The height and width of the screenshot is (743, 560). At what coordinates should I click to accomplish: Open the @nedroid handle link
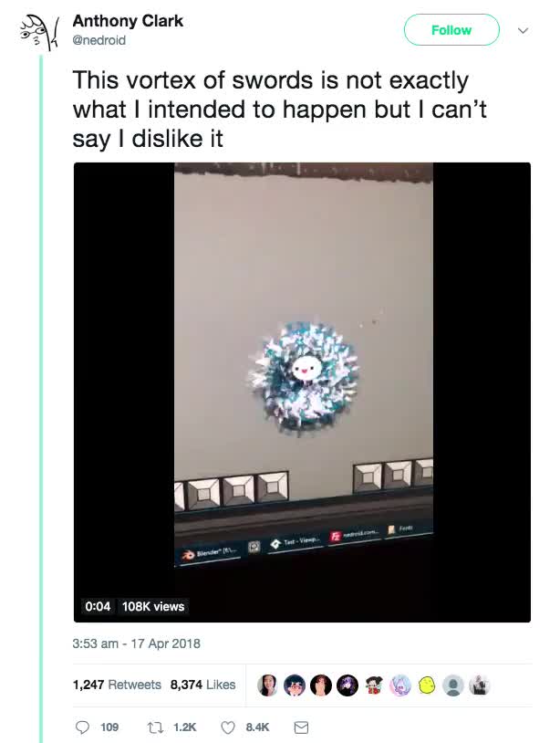pos(99,41)
